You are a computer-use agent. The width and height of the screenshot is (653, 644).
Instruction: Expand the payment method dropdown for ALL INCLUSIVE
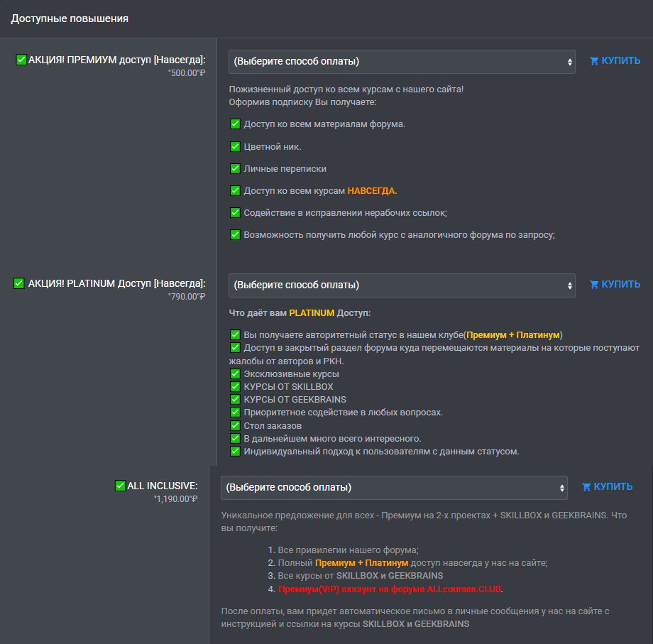pos(394,488)
